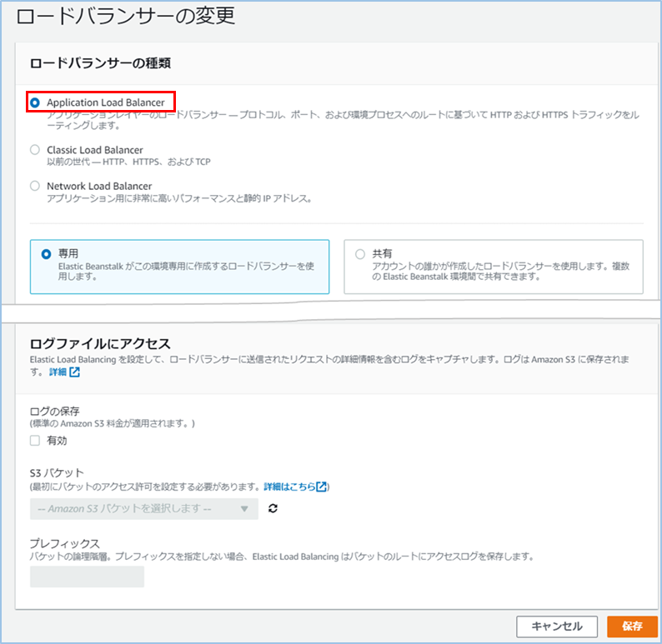Select Classic Load Balancer option
The height and width of the screenshot is (644, 662).
[35, 150]
